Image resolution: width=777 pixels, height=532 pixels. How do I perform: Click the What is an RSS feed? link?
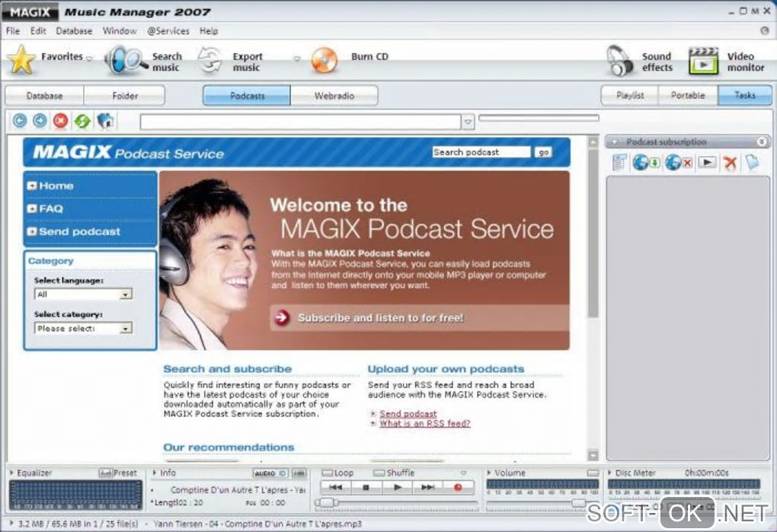pos(425,423)
